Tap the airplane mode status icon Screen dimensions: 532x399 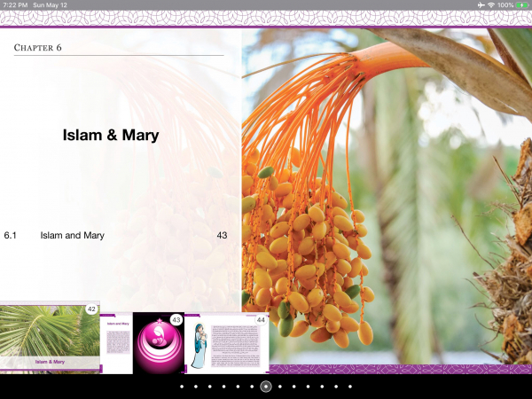tap(481, 5)
